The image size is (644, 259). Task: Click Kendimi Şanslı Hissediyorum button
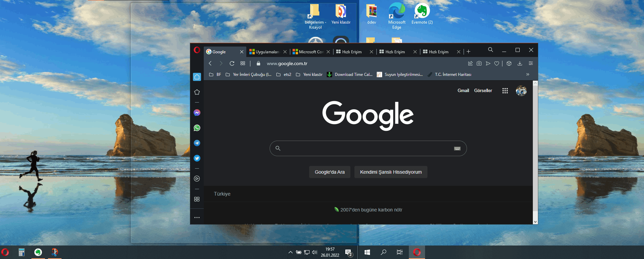pyautogui.click(x=391, y=172)
